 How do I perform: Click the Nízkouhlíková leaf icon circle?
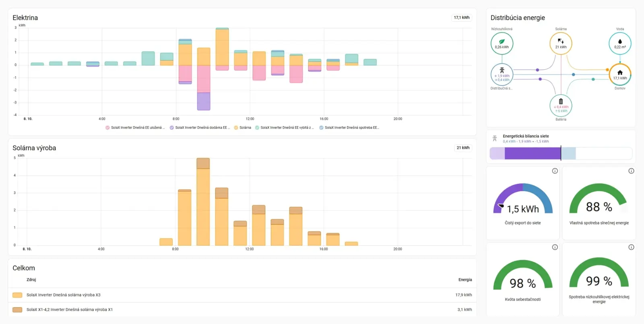click(x=502, y=44)
